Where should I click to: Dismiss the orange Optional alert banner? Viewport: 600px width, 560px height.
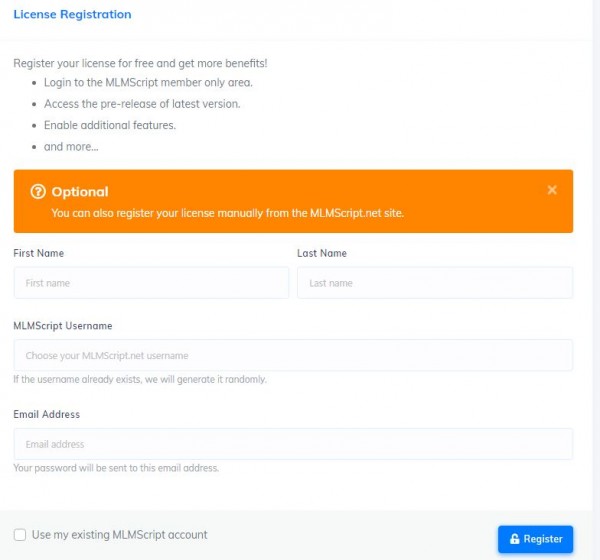552,190
